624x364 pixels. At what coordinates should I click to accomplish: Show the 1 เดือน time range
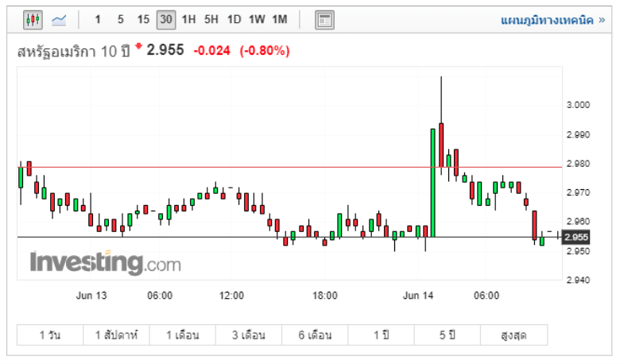[182, 335]
